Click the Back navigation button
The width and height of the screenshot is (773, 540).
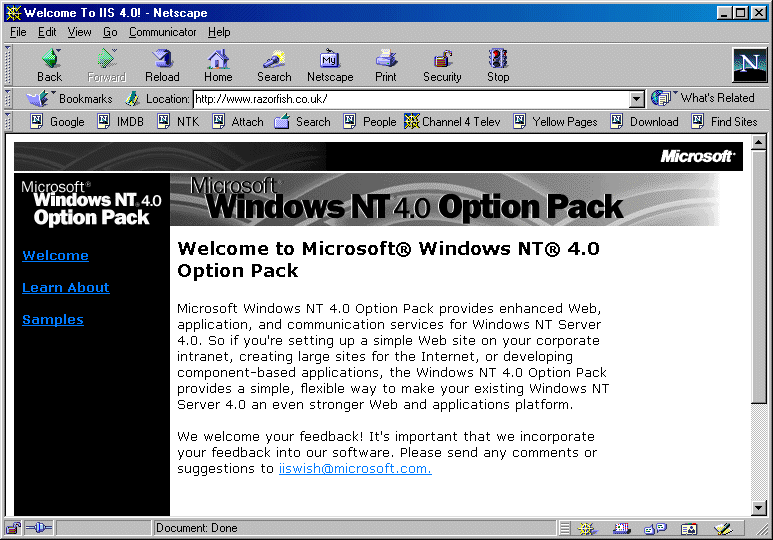pyautogui.click(x=50, y=65)
